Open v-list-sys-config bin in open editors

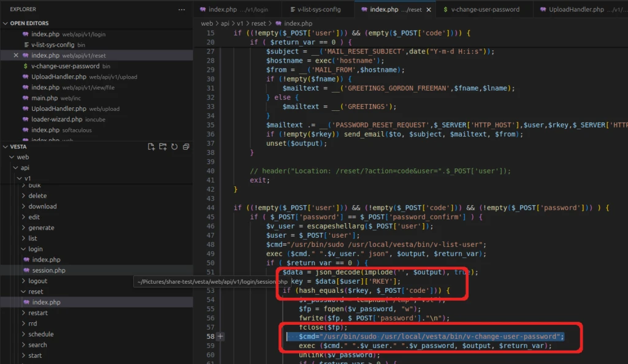click(96, 45)
